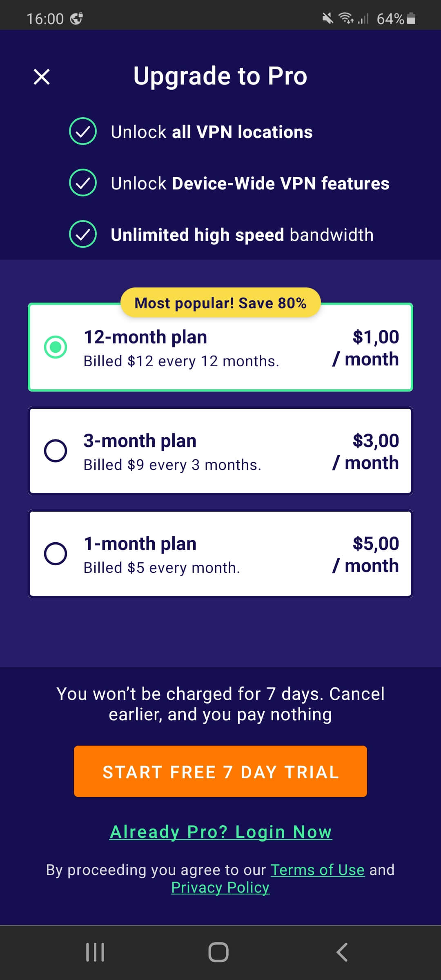Tap the muted sound icon in status bar
Viewport: 441px width, 980px height.
pos(327,18)
